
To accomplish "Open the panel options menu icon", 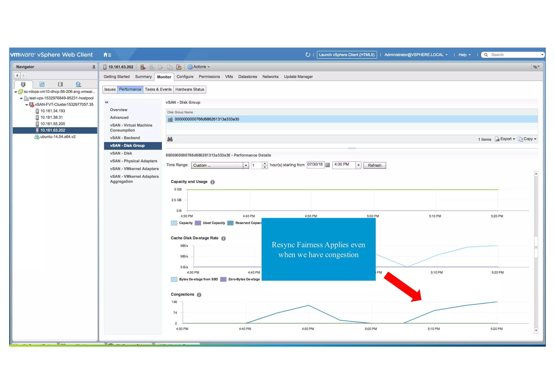I will [536, 67].
